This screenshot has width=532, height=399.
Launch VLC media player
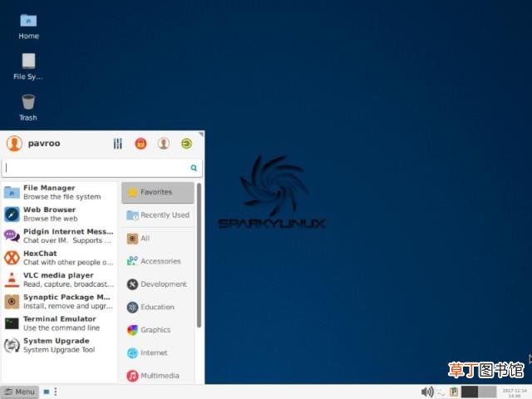pos(59,279)
